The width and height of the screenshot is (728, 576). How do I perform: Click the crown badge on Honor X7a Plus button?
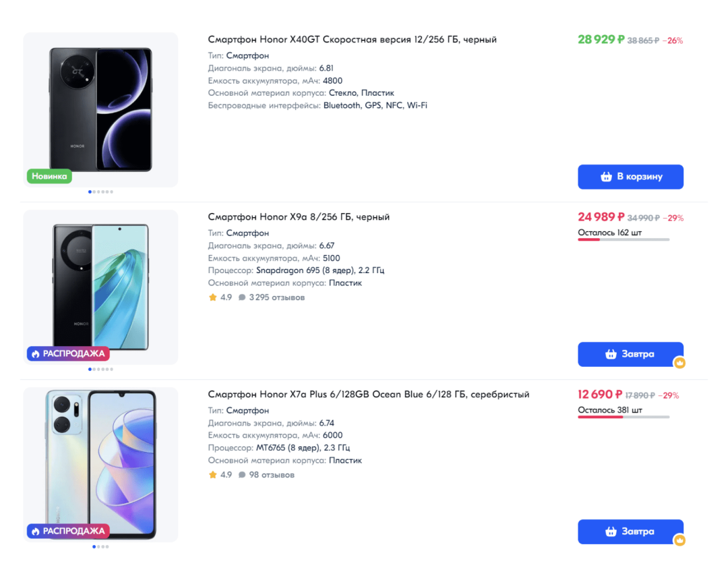click(x=679, y=540)
